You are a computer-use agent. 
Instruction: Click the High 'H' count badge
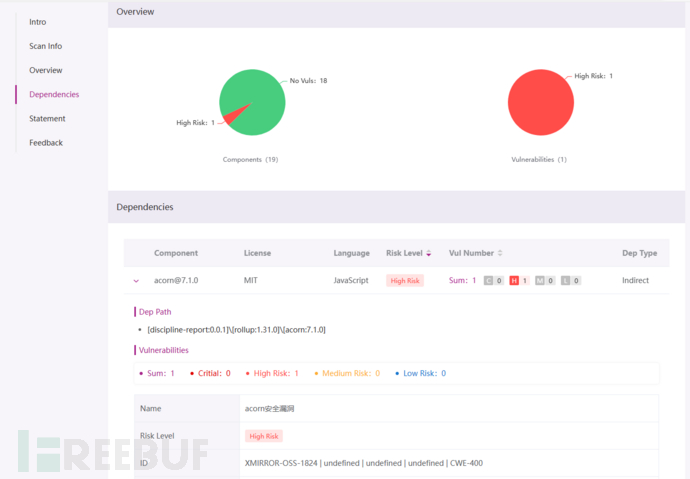coord(519,281)
